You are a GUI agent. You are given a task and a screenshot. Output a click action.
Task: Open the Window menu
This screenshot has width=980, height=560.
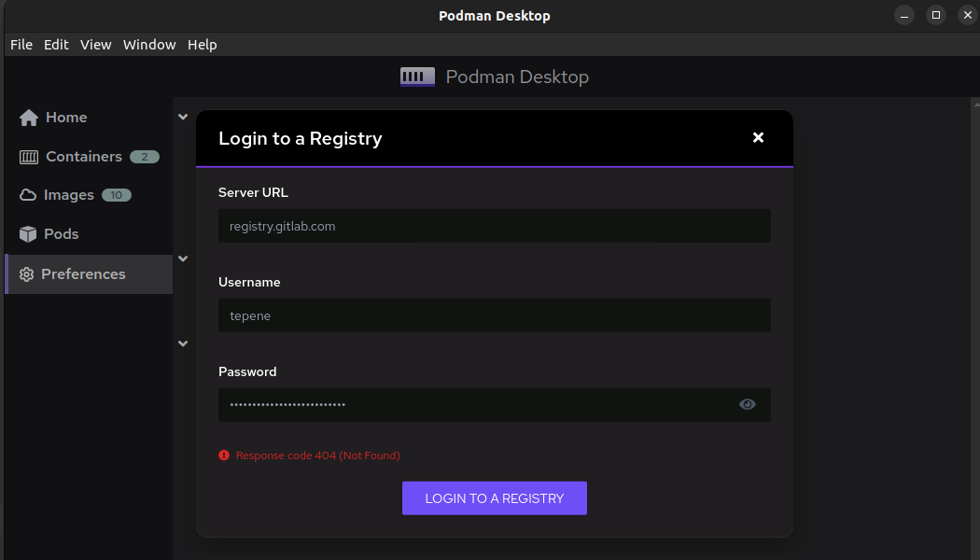coord(148,44)
